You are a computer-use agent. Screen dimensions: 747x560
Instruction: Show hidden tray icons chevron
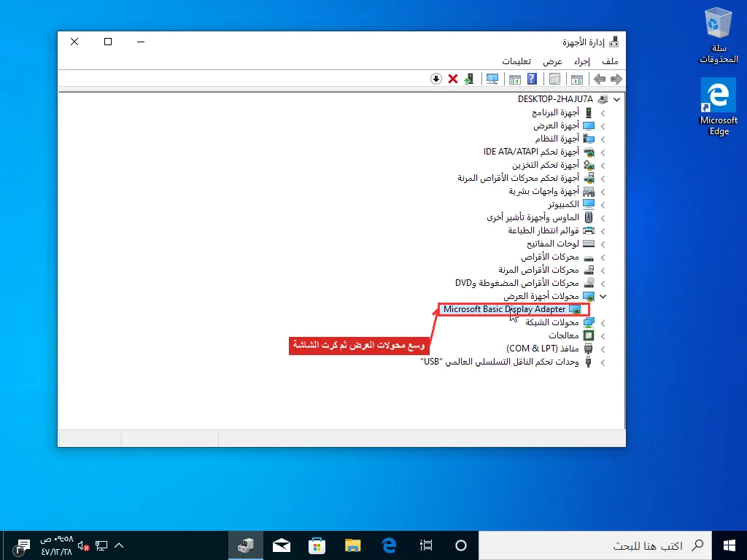click(x=119, y=545)
